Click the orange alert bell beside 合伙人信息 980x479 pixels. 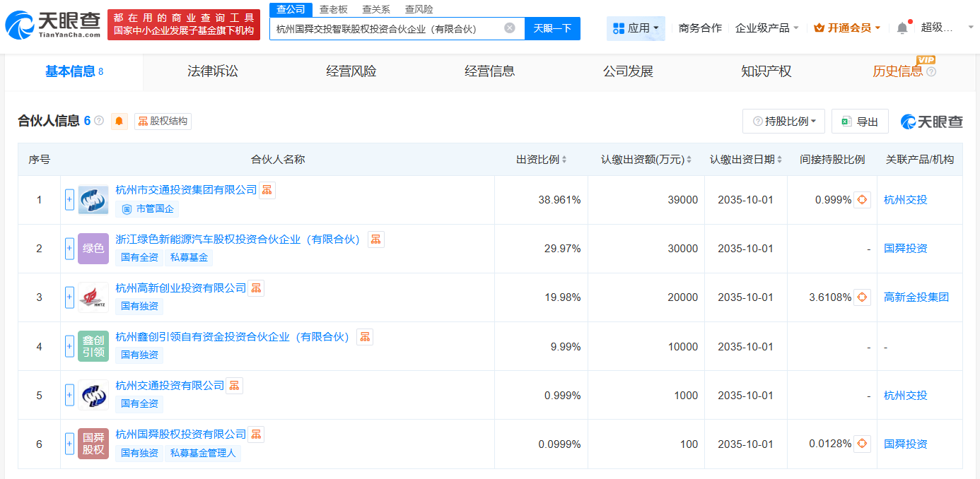[x=119, y=122]
